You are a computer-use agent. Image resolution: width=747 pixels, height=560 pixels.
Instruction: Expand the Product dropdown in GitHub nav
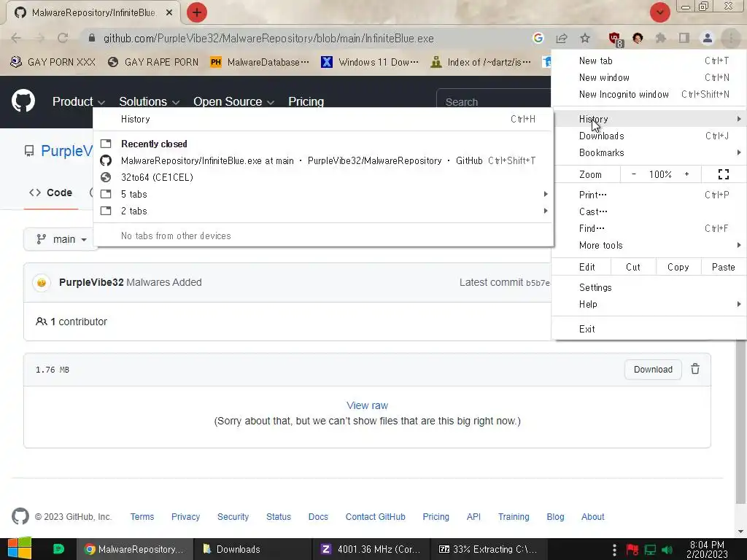79,101
